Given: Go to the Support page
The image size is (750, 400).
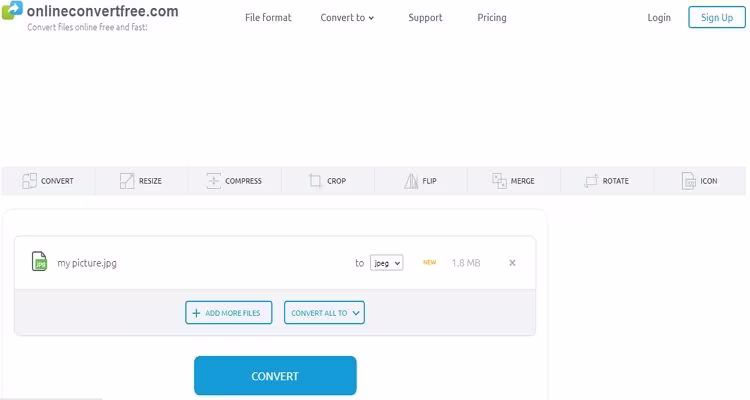Looking at the screenshot, I should [425, 17].
